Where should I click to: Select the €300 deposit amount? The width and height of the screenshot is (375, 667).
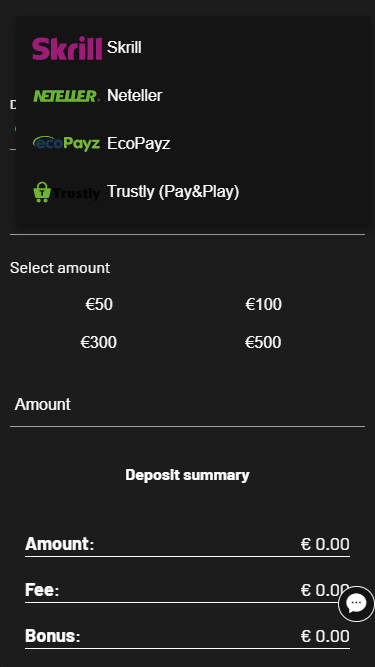tap(99, 342)
